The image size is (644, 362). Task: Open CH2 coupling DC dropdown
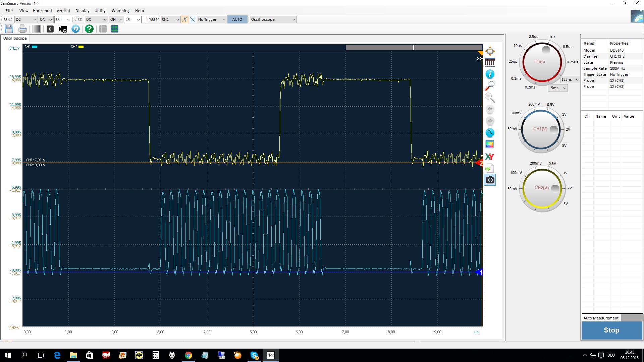96,19
